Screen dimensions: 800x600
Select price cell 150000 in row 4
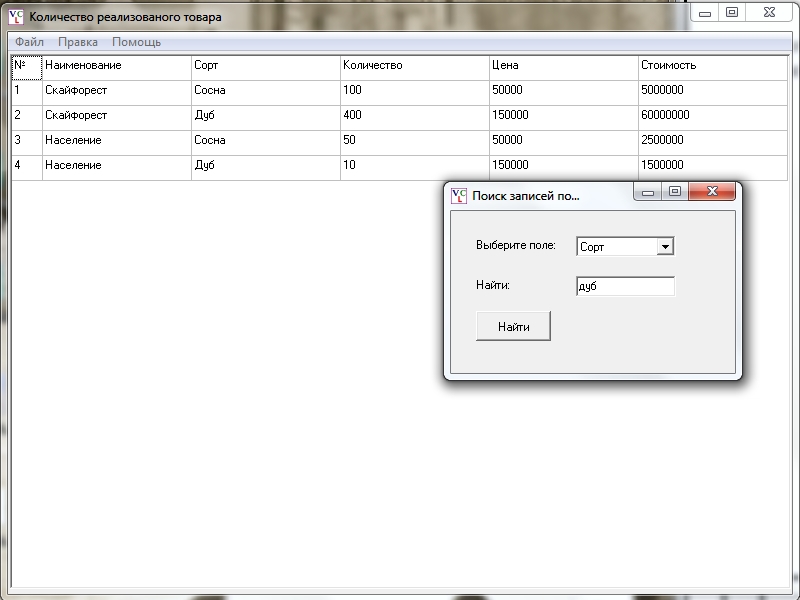click(x=564, y=168)
